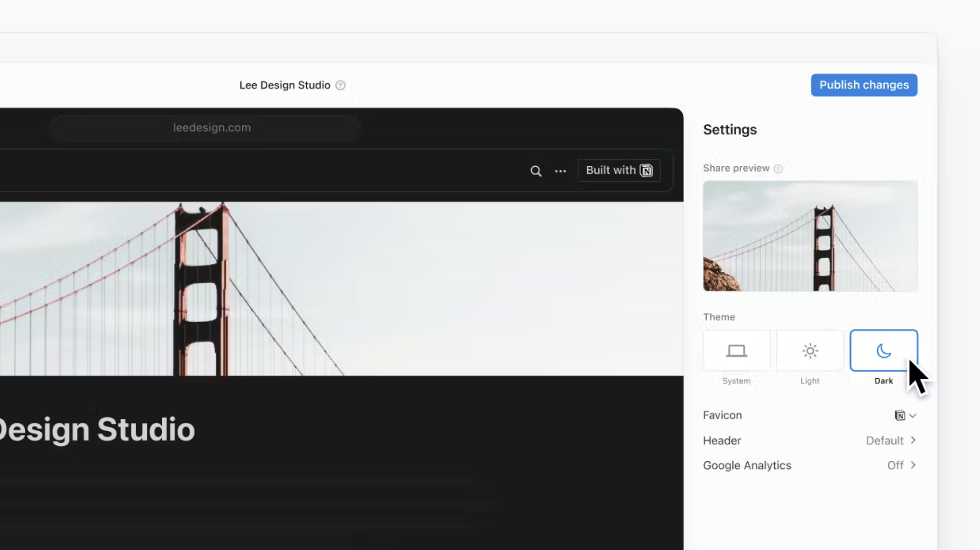Open Google Analytics settings chevron
The image size is (980, 550).
point(913,465)
